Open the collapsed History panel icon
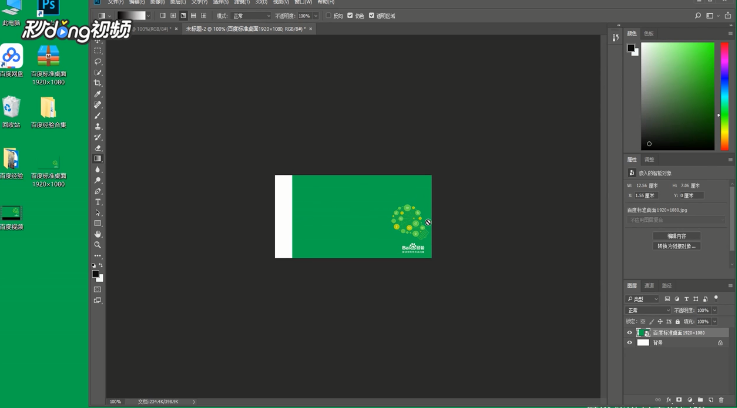Screen dimensions: 737x408 (x=616, y=38)
